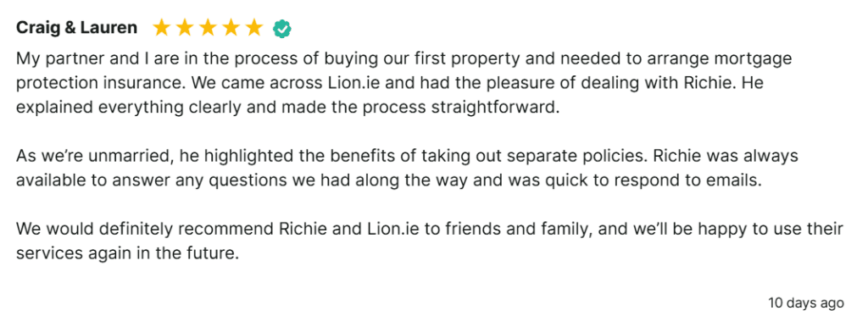Select the Craig & Lauren reviewer name
This screenshot has width=868, height=327.
point(76,28)
